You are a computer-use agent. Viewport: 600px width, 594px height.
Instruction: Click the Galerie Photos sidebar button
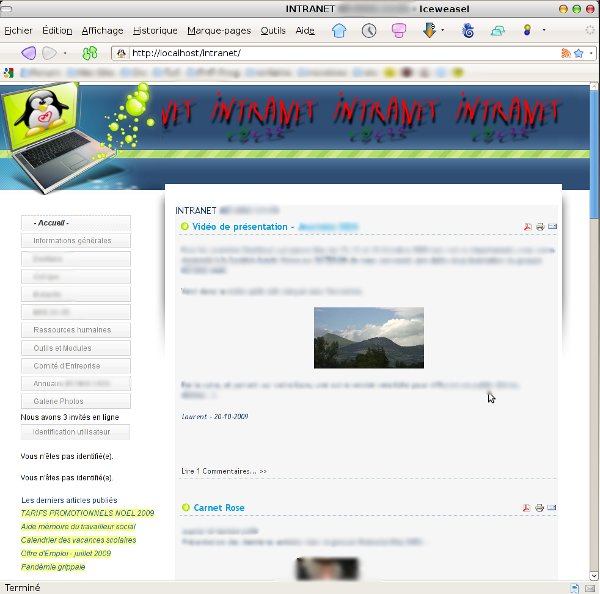click(76, 401)
